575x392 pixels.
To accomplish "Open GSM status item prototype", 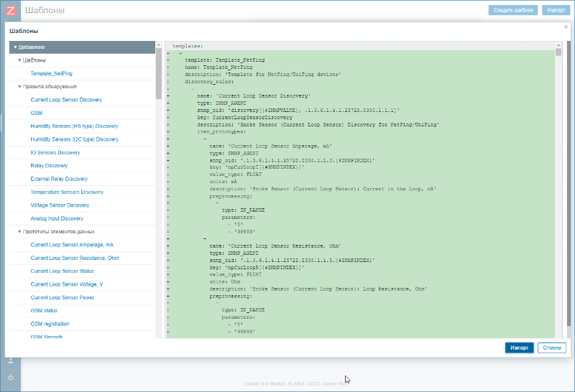I will point(44,311).
